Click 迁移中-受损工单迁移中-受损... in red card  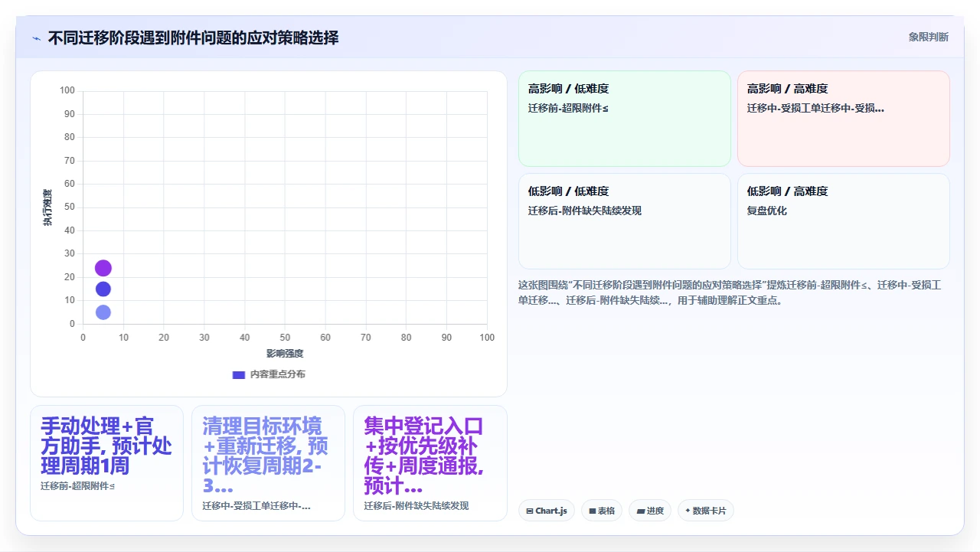[815, 108]
